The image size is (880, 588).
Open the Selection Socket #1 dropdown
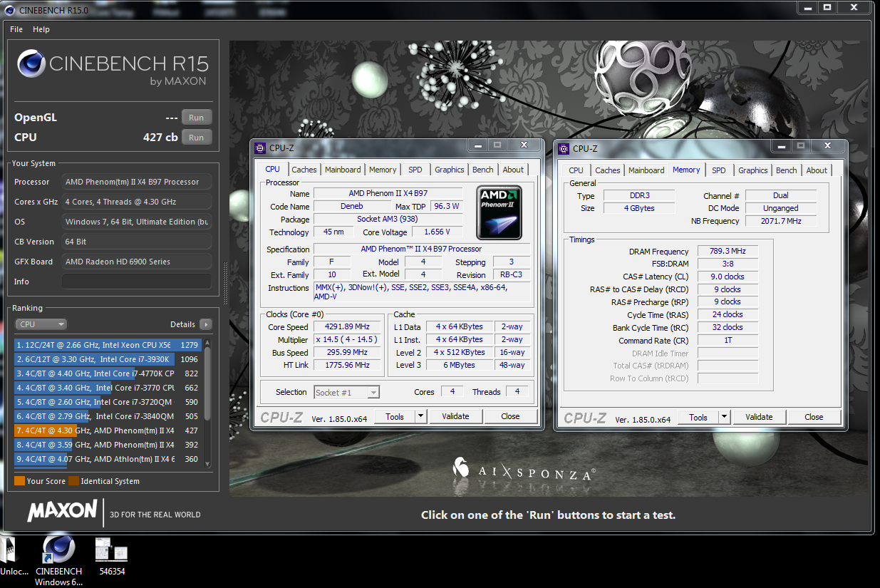click(x=346, y=392)
